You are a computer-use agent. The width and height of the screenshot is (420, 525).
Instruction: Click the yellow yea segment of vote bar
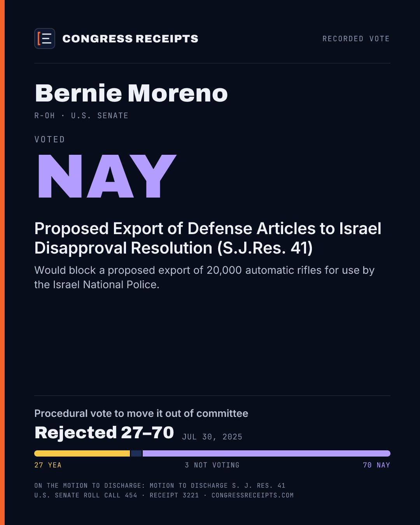coord(82,453)
